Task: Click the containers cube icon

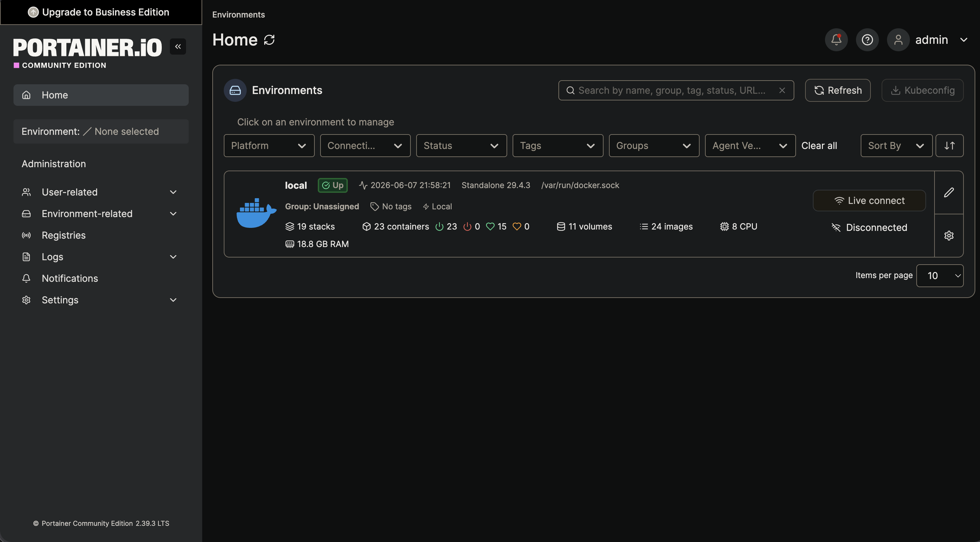Action: [366, 227]
